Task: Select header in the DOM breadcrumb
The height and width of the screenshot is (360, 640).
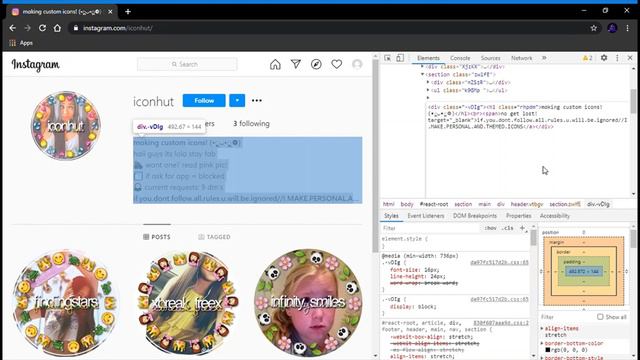Action: click(527, 204)
